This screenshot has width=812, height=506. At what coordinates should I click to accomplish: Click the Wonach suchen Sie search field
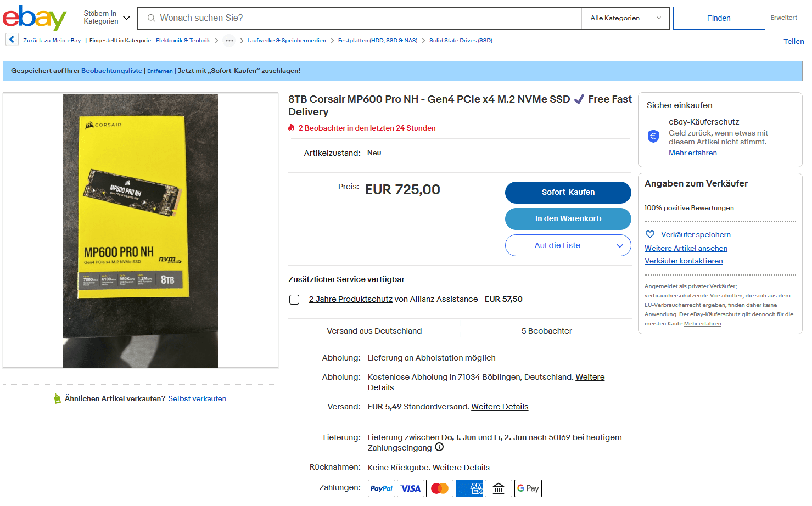pos(360,18)
